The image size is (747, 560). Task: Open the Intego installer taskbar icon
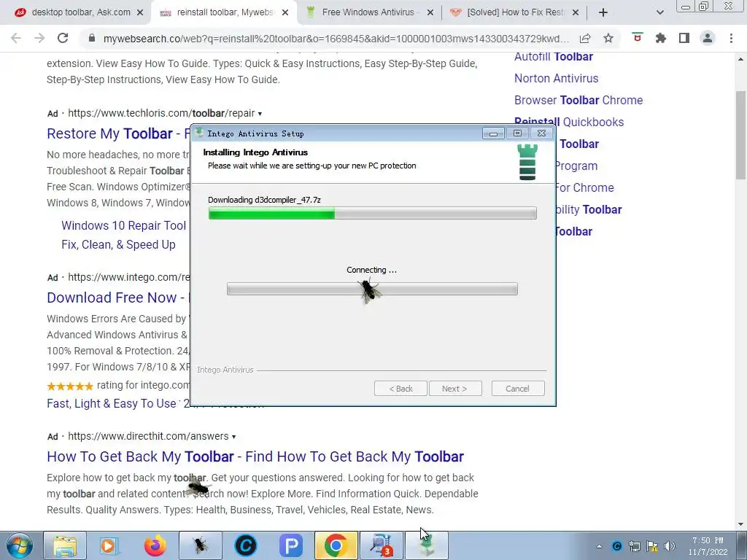[x=426, y=545]
